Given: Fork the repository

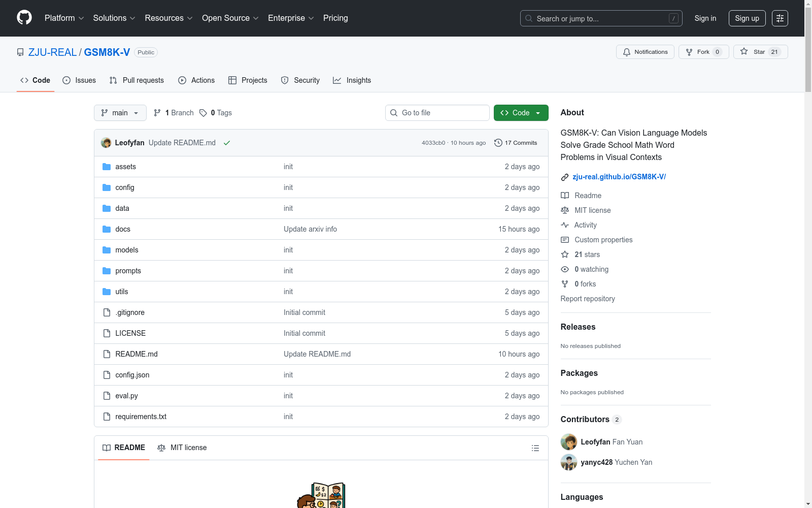Looking at the screenshot, I should [704, 52].
